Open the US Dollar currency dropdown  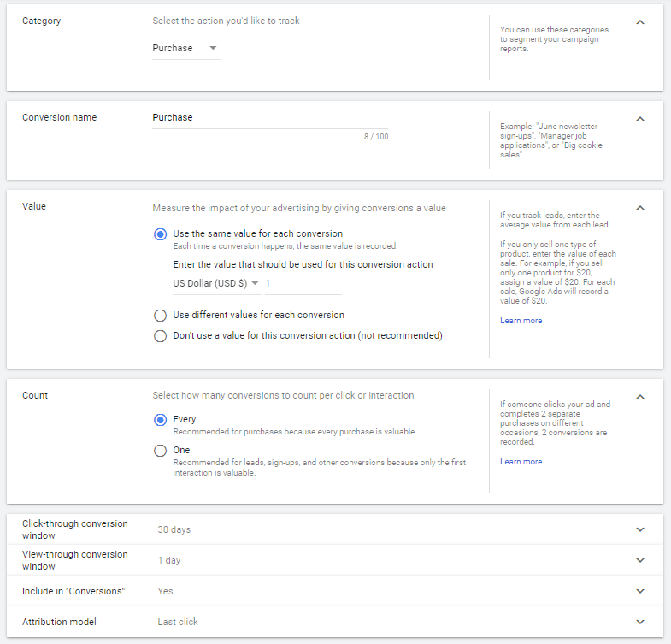(217, 283)
